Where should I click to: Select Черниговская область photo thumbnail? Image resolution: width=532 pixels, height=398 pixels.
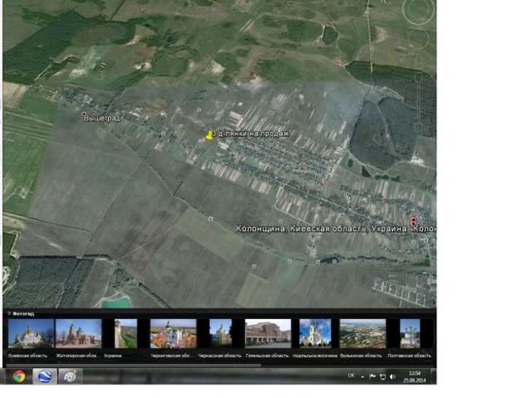tap(173, 333)
